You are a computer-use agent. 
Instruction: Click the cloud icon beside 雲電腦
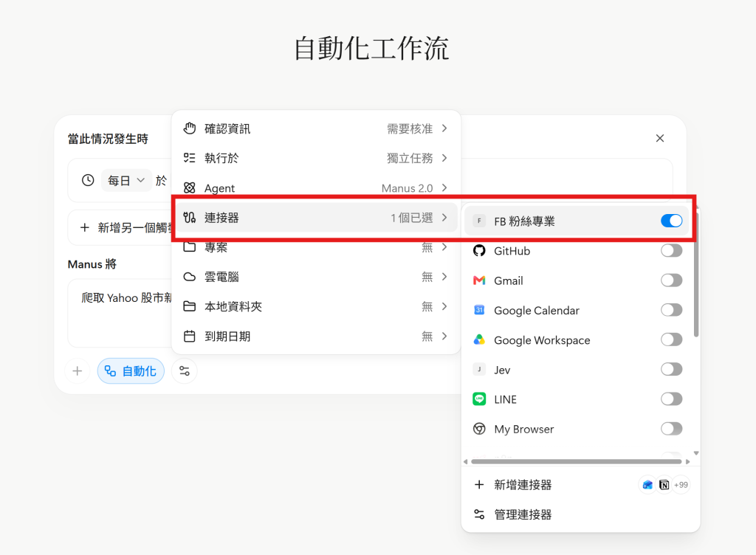click(190, 277)
